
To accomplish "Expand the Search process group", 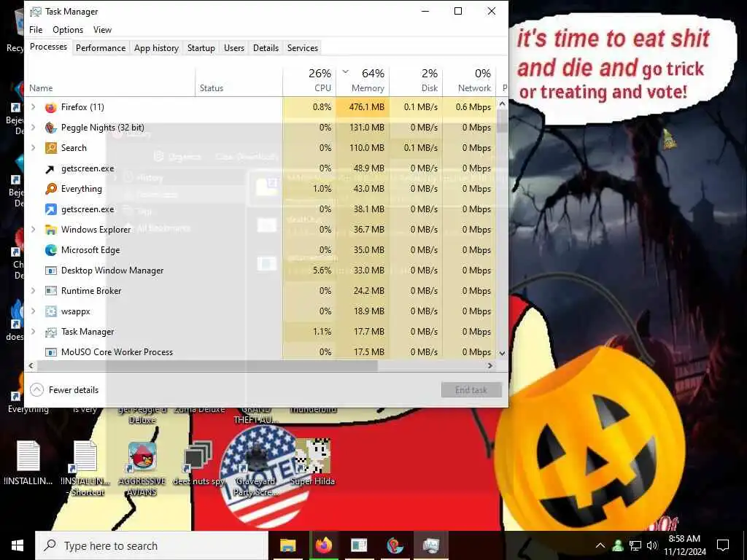I will pos(33,148).
